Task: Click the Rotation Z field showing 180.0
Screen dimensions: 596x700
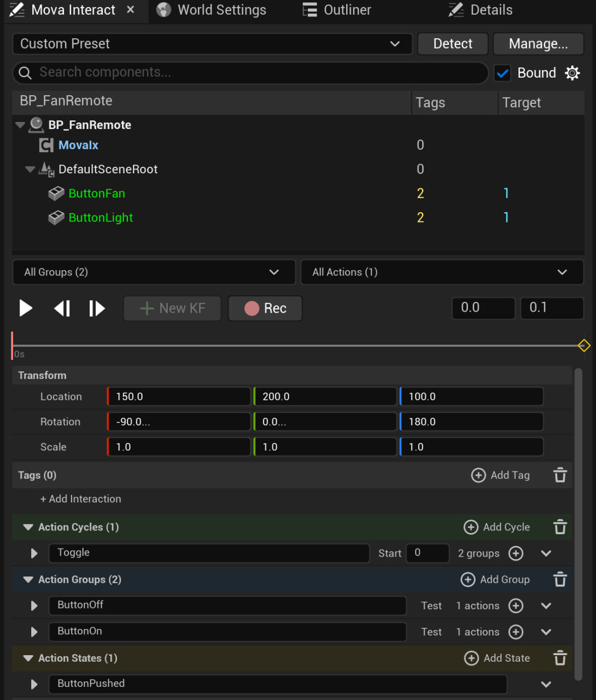Action: pos(472,422)
